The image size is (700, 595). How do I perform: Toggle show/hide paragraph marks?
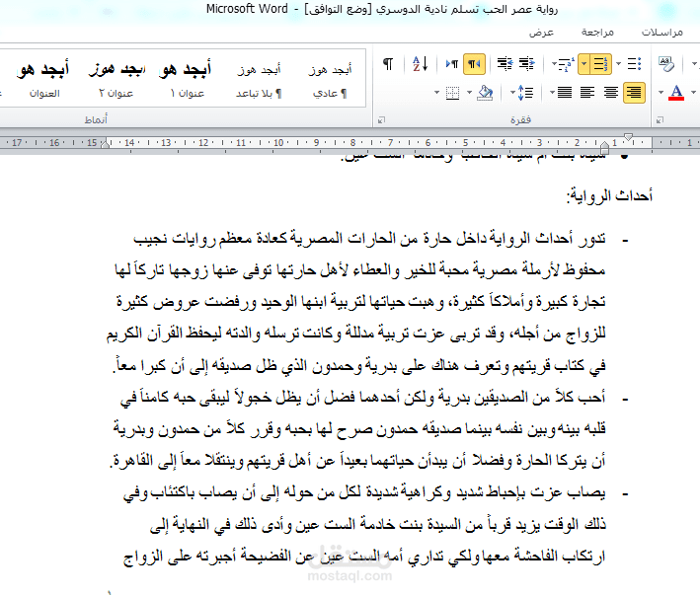click(x=388, y=65)
